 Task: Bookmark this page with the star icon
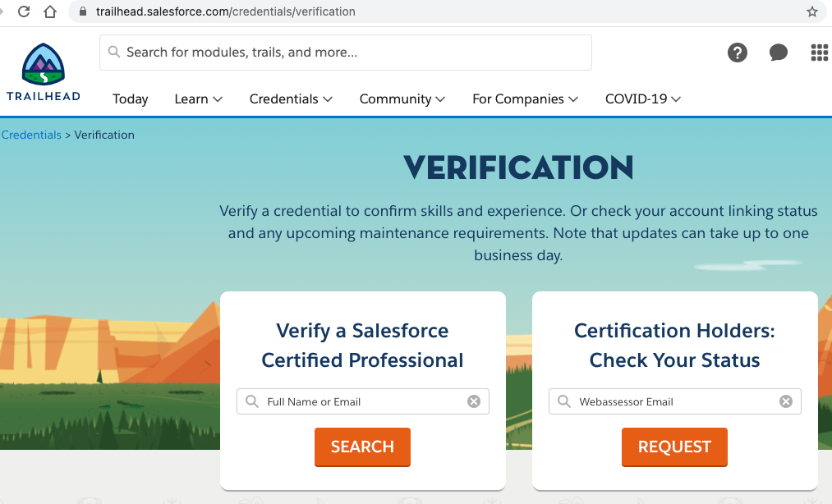coord(811,11)
